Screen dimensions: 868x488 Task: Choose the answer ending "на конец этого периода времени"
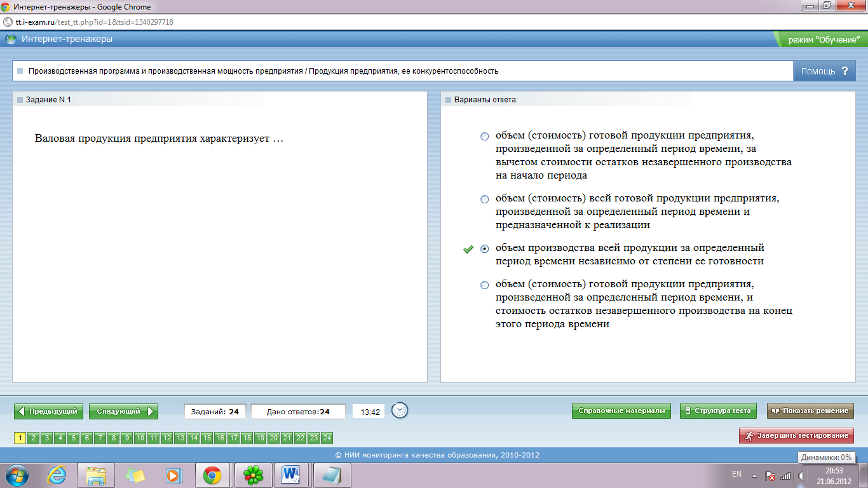[485, 285]
